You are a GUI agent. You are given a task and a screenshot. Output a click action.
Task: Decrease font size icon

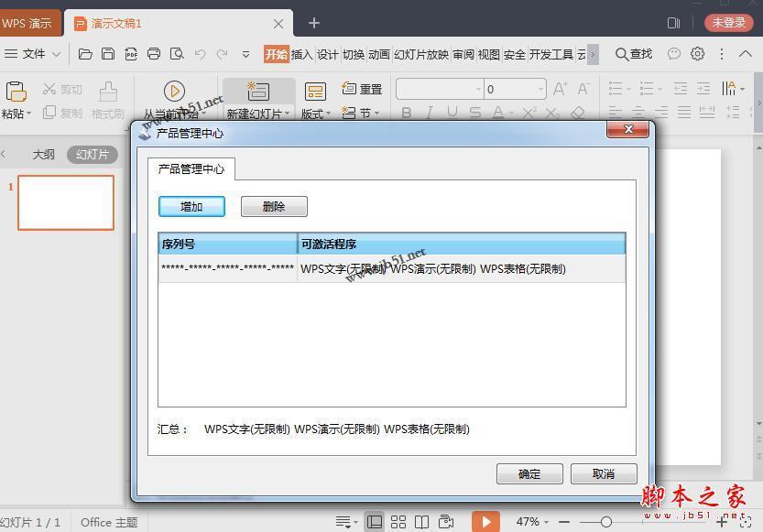click(583, 89)
